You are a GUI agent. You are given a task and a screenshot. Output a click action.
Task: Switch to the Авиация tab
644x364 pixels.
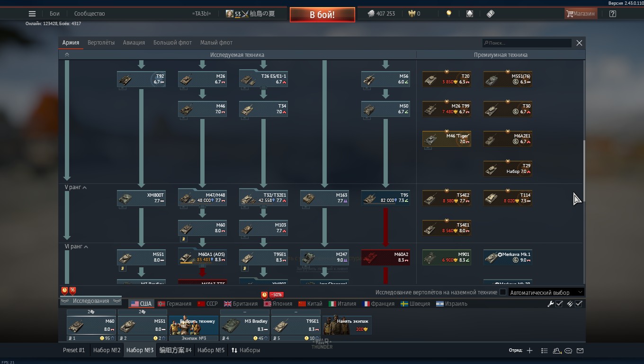click(x=134, y=43)
